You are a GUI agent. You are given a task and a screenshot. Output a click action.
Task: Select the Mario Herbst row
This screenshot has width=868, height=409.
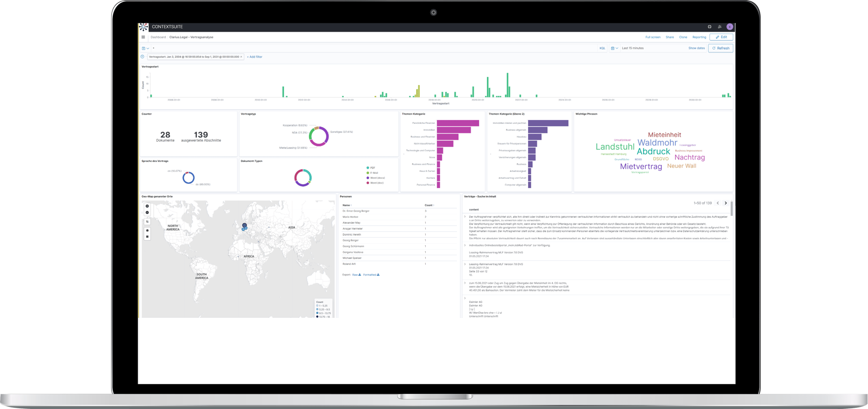(x=398, y=217)
